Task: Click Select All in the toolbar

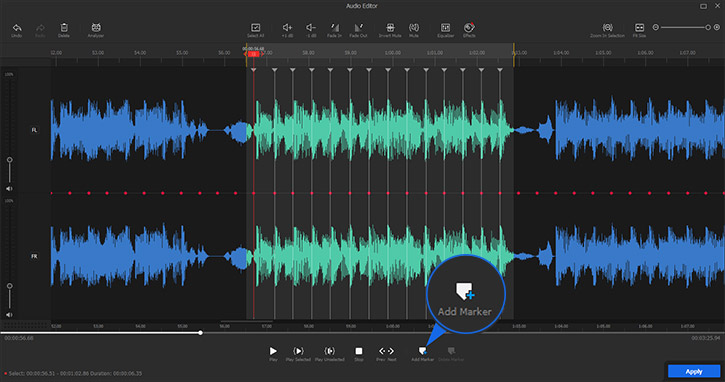Action: coord(255,28)
